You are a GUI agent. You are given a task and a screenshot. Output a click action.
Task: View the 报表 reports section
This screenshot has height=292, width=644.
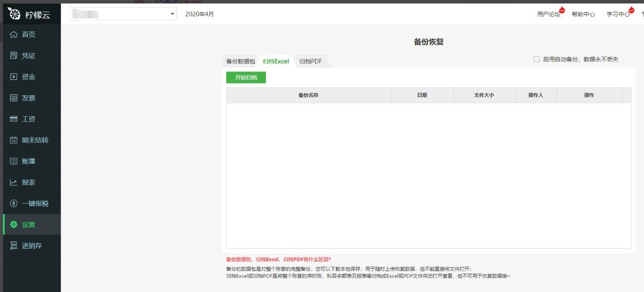tap(30, 181)
